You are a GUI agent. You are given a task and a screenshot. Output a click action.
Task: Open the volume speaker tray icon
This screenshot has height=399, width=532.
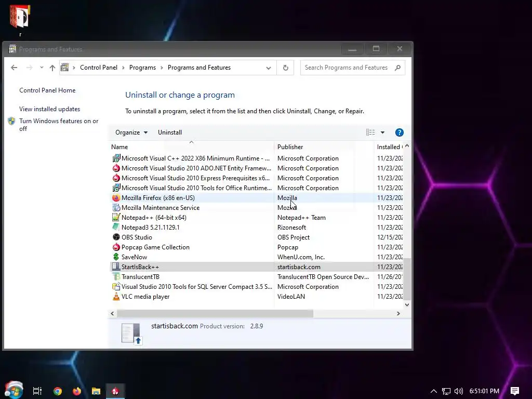pos(459,391)
